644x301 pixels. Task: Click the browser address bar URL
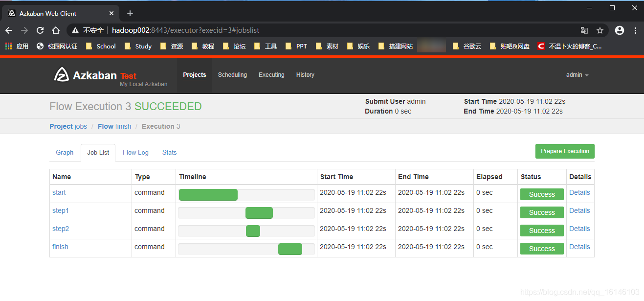coord(185,30)
